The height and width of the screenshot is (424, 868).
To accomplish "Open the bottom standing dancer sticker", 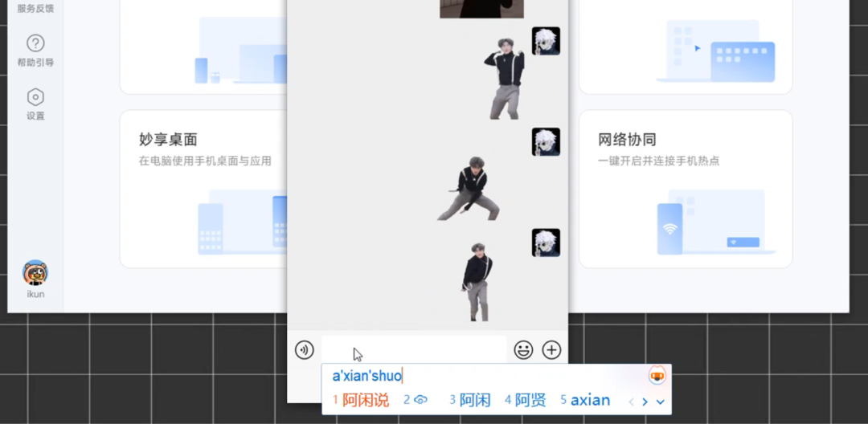I will [x=477, y=281].
